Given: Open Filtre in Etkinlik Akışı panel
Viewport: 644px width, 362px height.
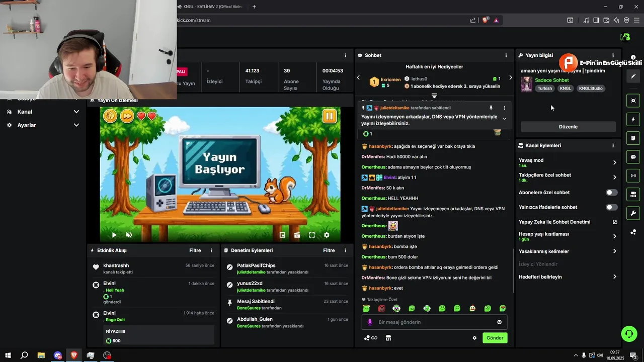Looking at the screenshot, I should [195, 250].
